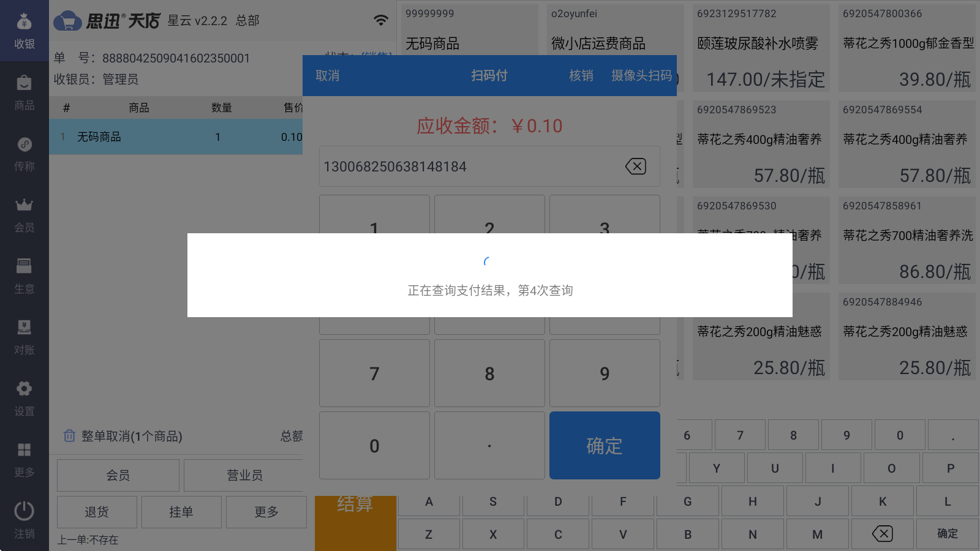Clear payment code with backspace icon

(635, 167)
